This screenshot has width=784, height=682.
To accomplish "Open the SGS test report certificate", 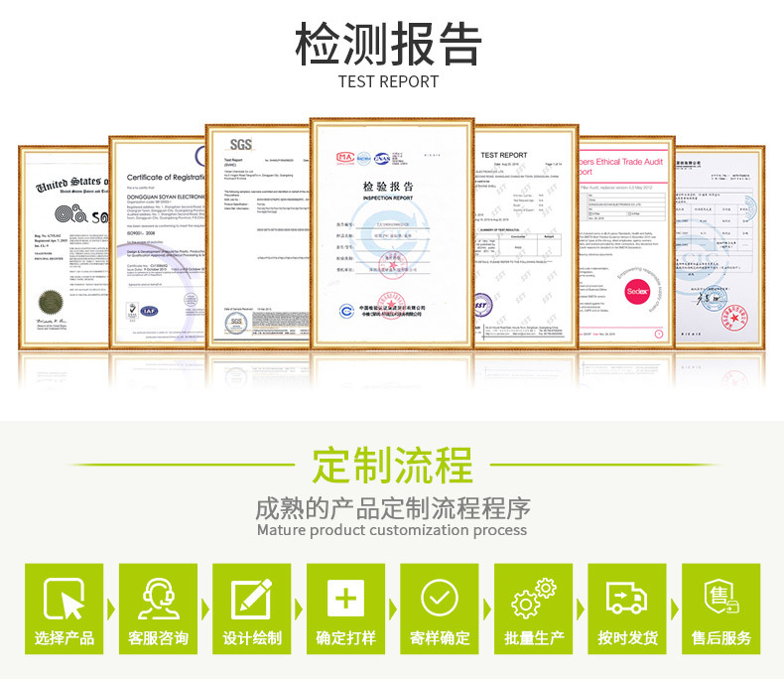I will 258,236.
